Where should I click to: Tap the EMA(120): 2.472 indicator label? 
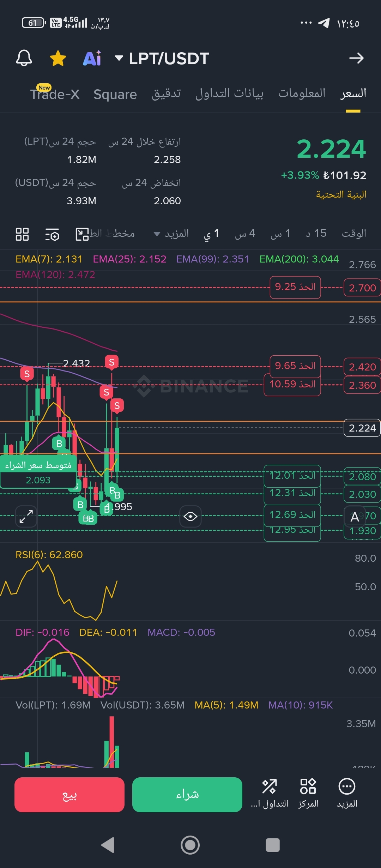click(55, 275)
